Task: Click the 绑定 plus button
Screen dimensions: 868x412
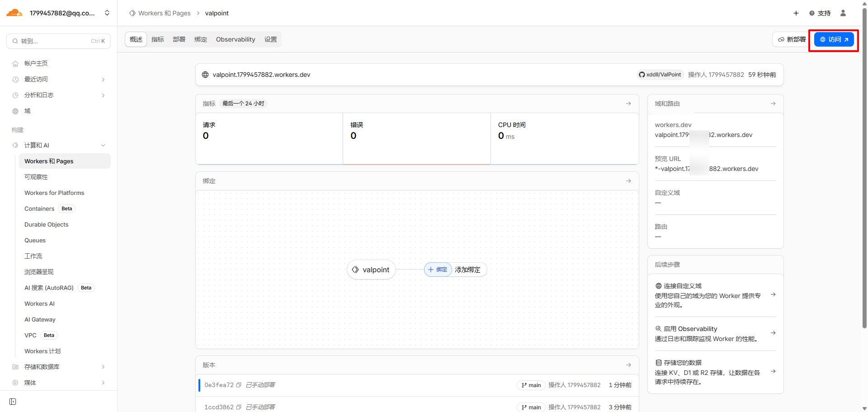Action: click(438, 270)
